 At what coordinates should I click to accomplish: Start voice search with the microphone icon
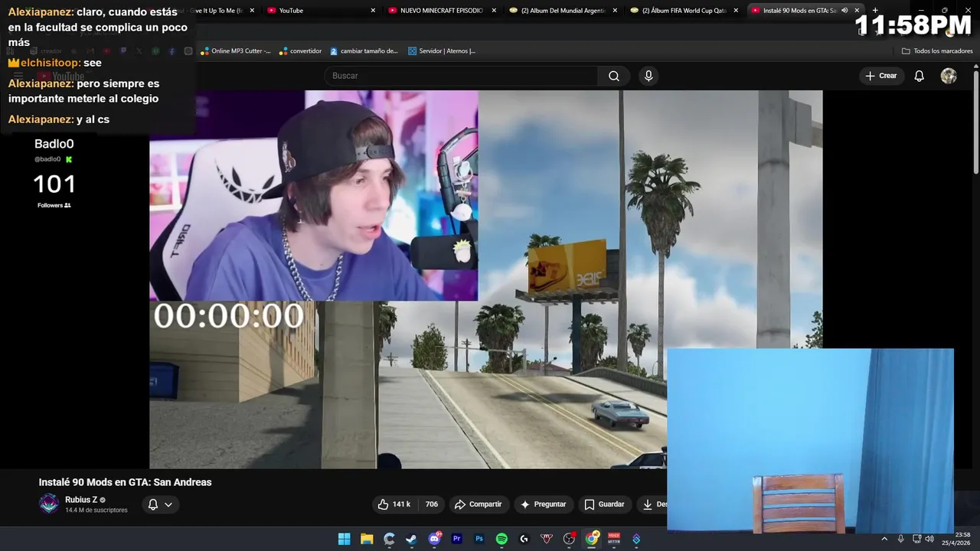pyautogui.click(x=648, y=76)
